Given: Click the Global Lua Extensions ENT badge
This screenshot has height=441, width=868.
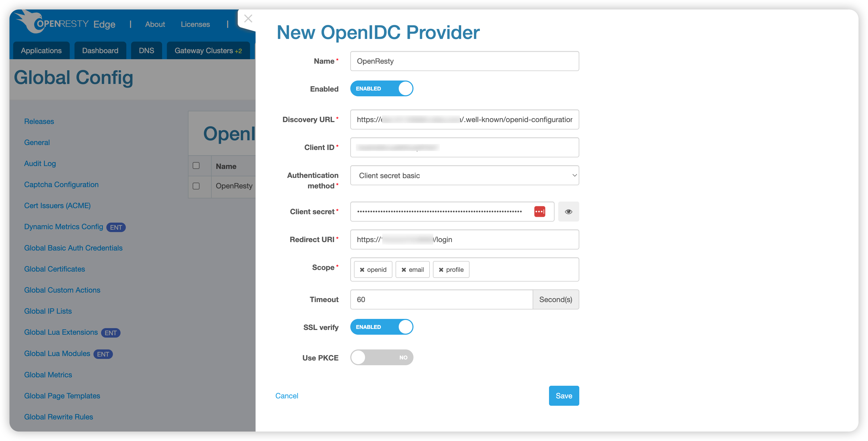Looking at the screenshot, I should tap(111, 333).
